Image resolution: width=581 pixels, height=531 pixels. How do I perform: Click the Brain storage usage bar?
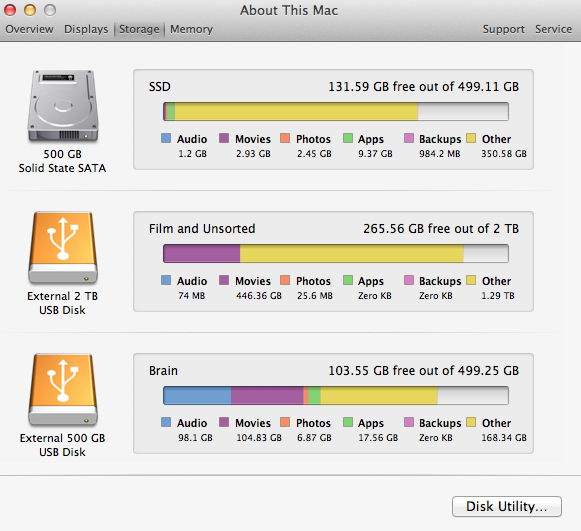click(336, 395)
